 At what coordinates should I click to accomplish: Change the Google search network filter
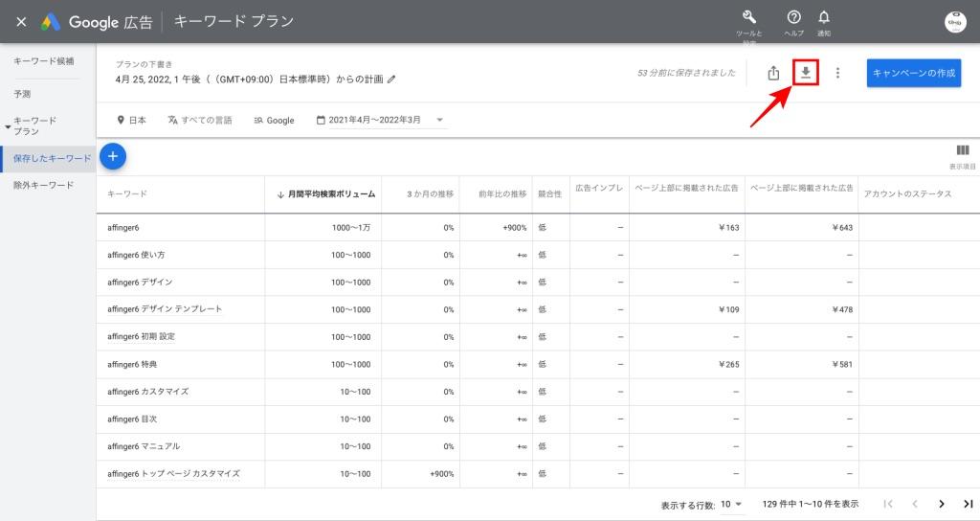click(x=274, y=120)
